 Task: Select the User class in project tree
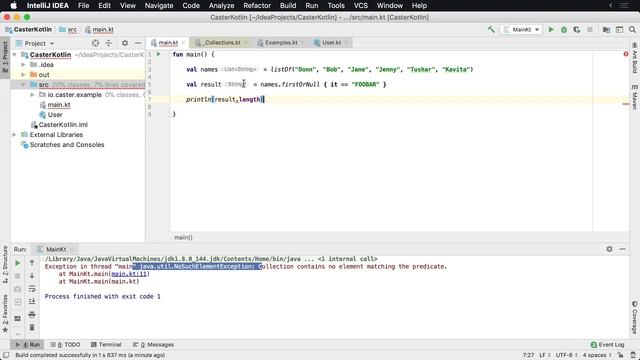55,115
